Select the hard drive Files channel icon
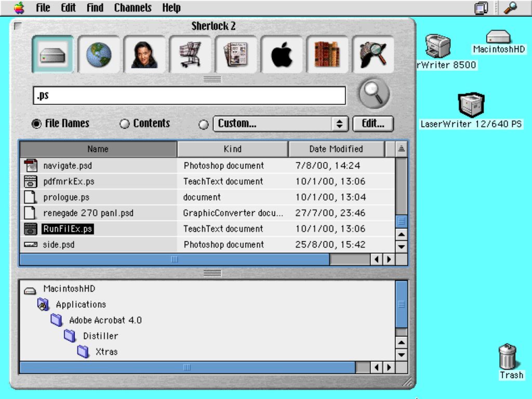Screen dimensions: 532x399 click(52, 54)
